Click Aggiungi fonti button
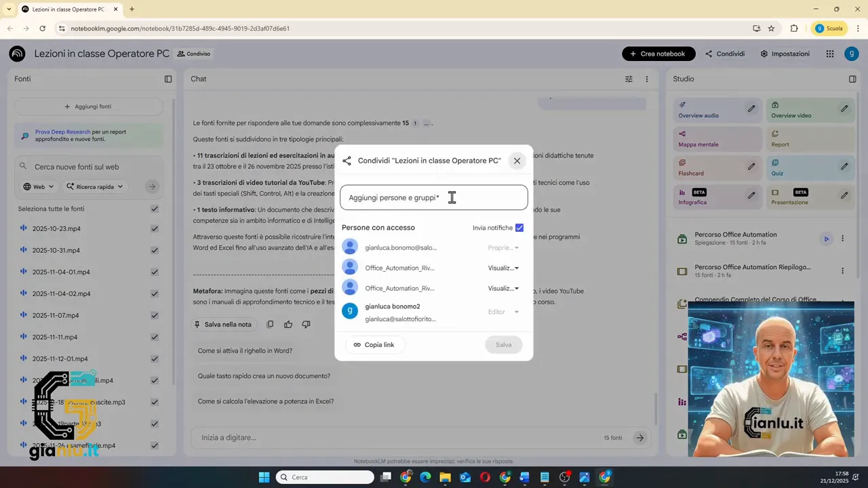The image size is (868, 488). 88,106
